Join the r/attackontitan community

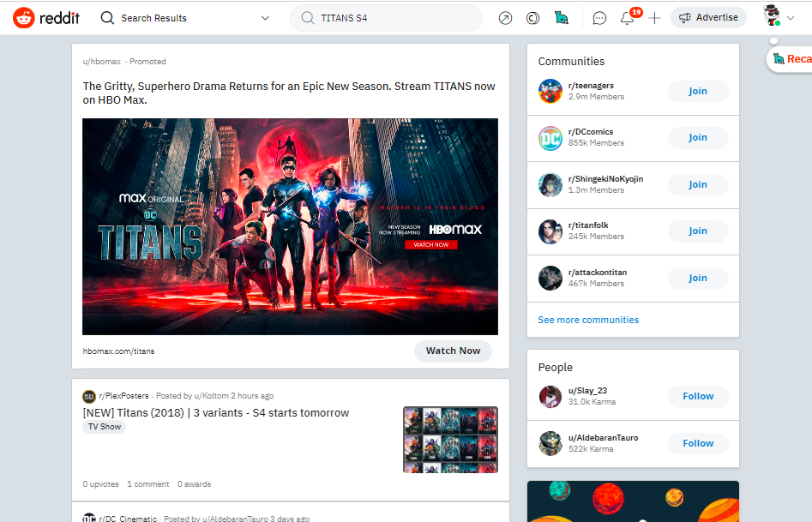[698, 278]
